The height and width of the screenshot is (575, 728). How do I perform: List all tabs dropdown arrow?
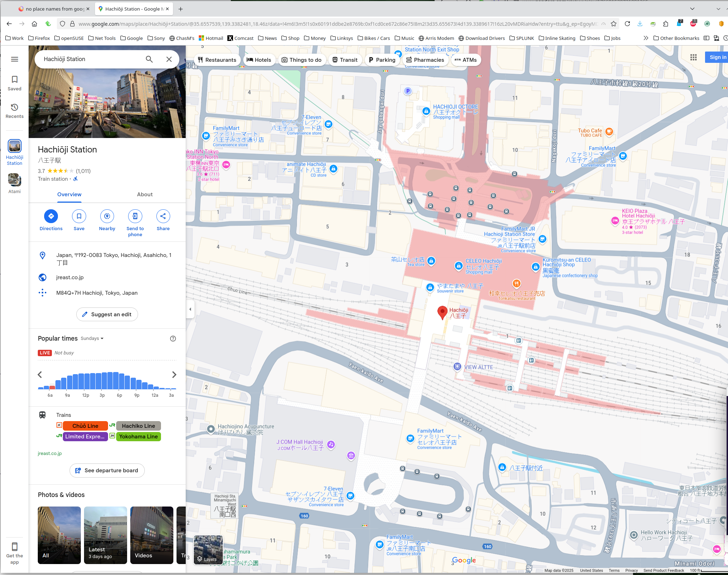pos(692,9)
